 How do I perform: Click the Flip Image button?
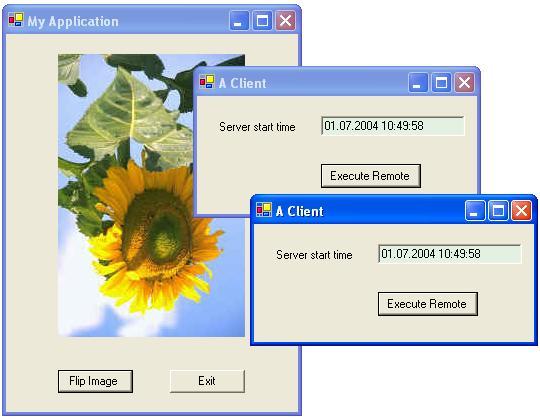point(95,381)
